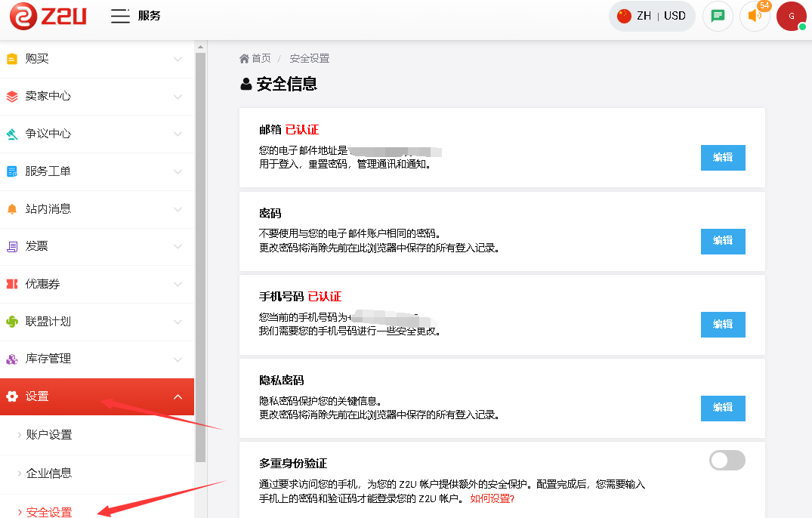The width and height of the screenshot is (812, 518).
Task: Click the edit button for privacy password
Action: click(x=723, y=408)
